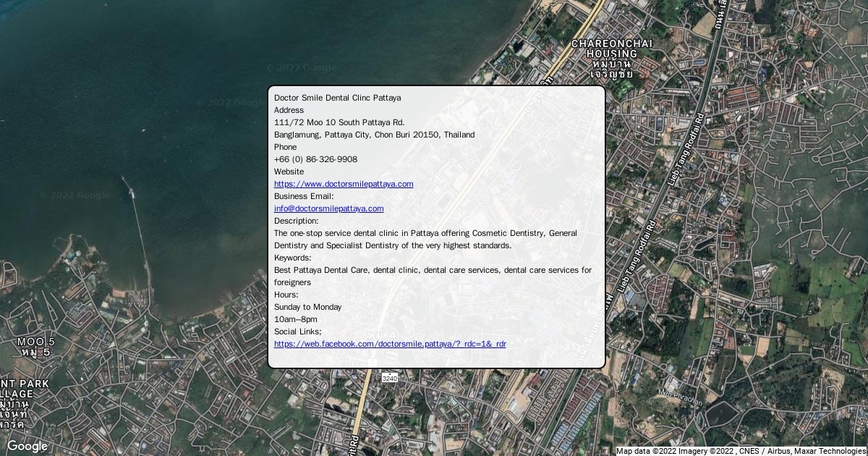
Task: Click the one-stop service description text
Action: (x=425, y=233)
